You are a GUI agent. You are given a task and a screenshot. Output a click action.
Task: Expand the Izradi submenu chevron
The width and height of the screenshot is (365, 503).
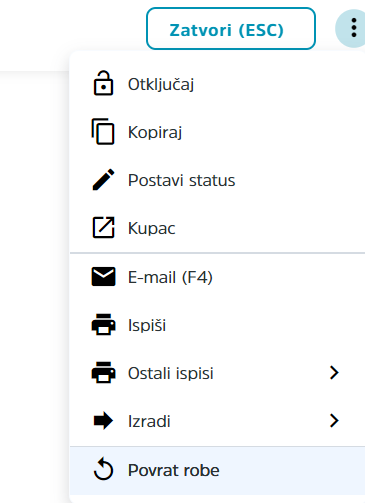click(x=334, y=420)
